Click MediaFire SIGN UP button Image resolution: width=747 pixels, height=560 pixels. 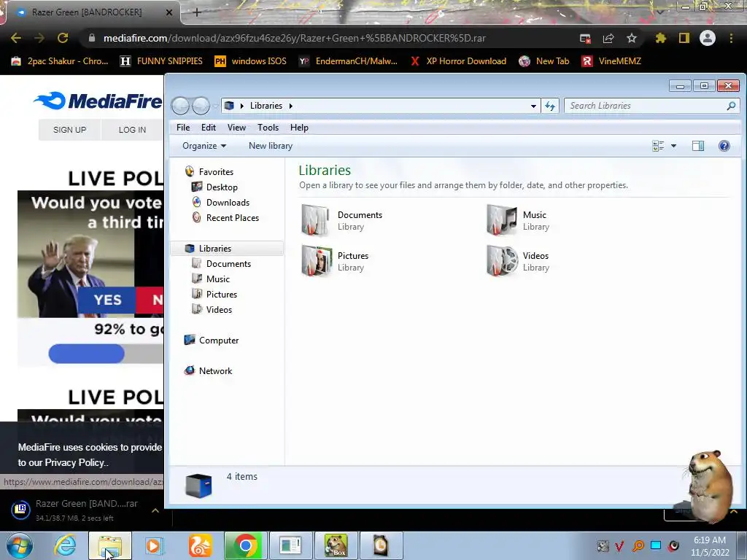(x=69, y=130)
